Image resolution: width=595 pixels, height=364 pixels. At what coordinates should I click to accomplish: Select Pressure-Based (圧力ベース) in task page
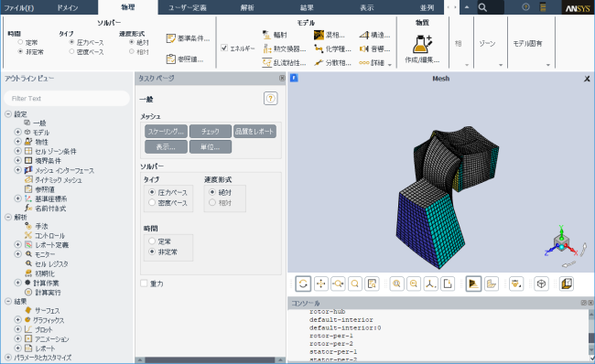pos(152,192)
